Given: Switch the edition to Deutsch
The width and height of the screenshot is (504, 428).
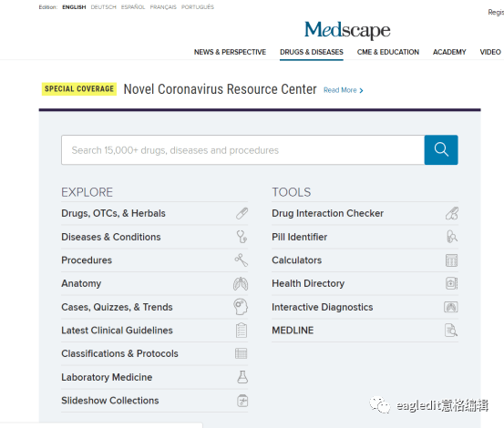Looking at the screenshot, I should click(x=103, y=7).
